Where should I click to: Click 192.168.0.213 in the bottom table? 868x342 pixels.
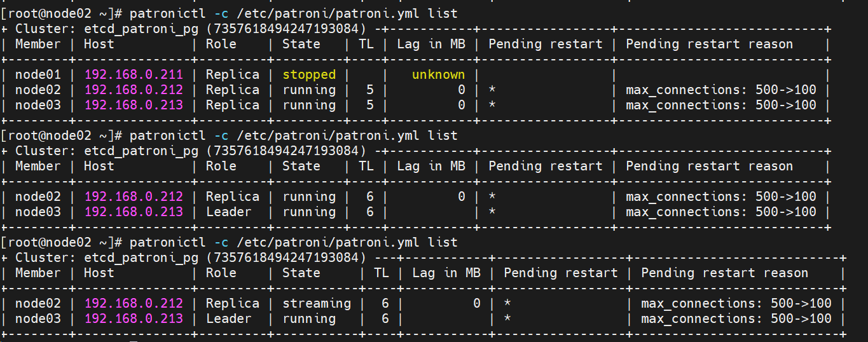click(x=134, y=318)
